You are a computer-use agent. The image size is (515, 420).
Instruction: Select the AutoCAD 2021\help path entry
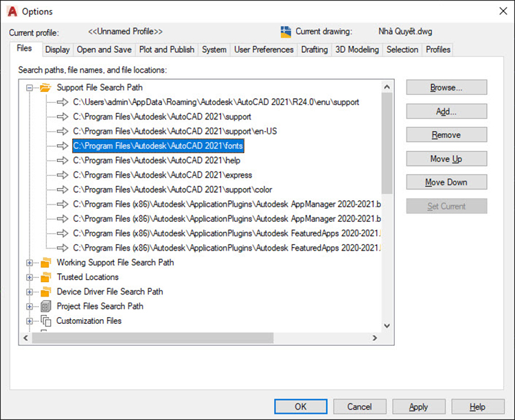tap(157, 161)
